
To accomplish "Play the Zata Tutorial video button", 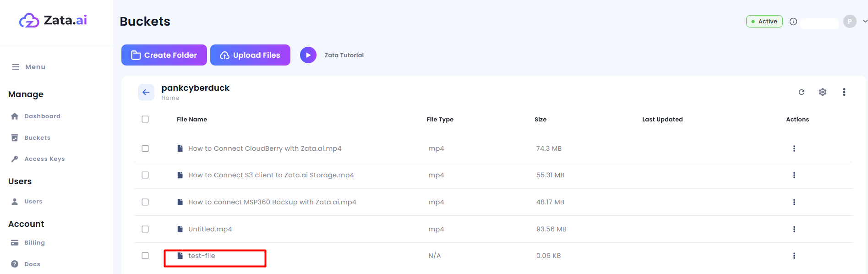I will click(308, 55).
